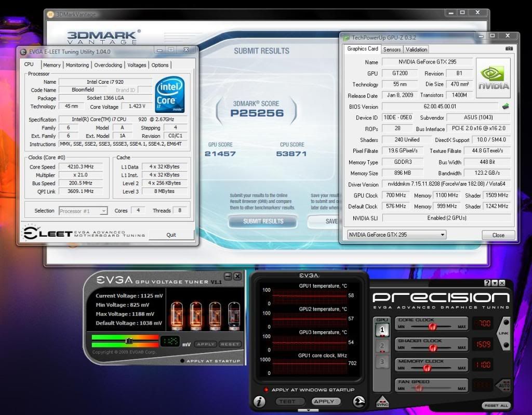Click the voltage slider handle

pyautogui.click(x=129, y=341)
